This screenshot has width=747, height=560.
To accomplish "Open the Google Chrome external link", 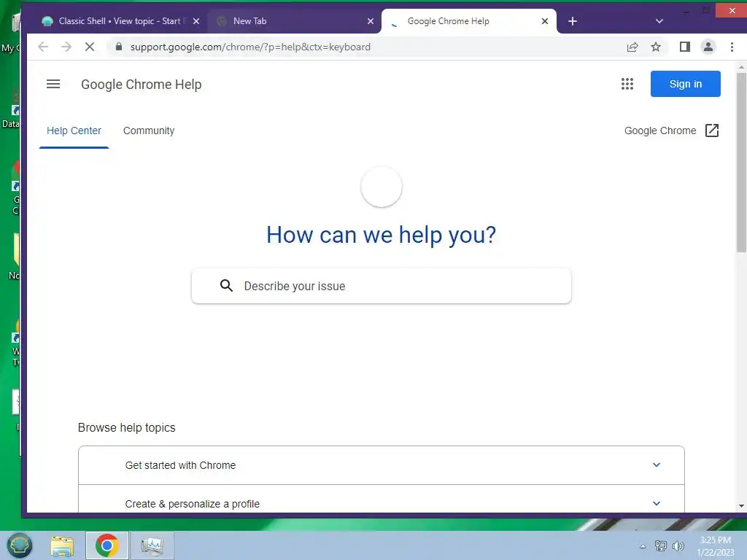I will (x=672, y=131).
